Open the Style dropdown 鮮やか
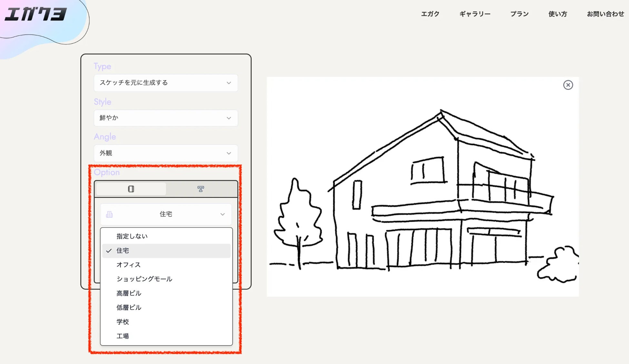629x364 pixels. pos(165,118)
